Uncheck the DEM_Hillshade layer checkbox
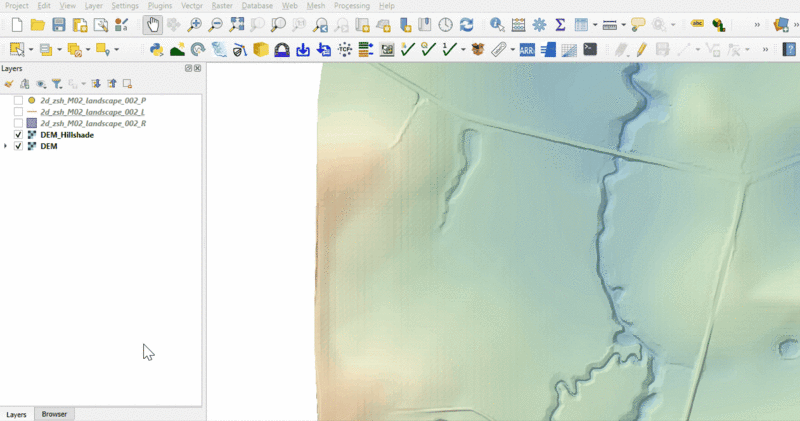The image size is (800, 421). click(18, 135)
